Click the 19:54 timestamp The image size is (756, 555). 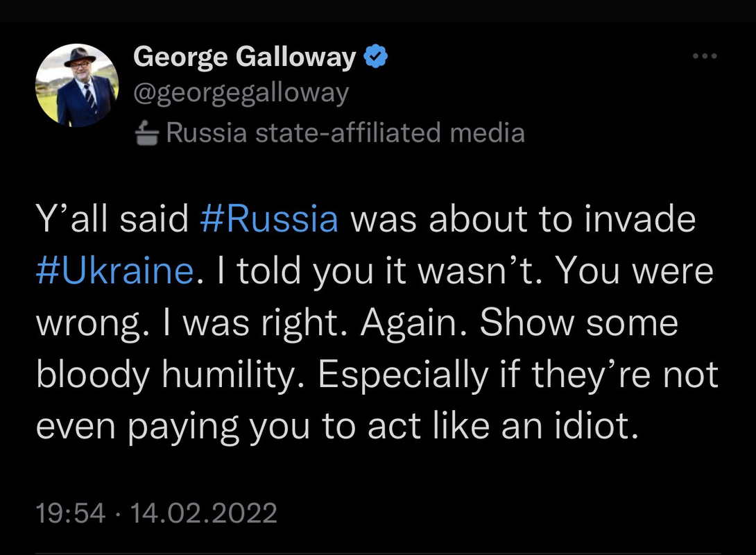(70, 513)
